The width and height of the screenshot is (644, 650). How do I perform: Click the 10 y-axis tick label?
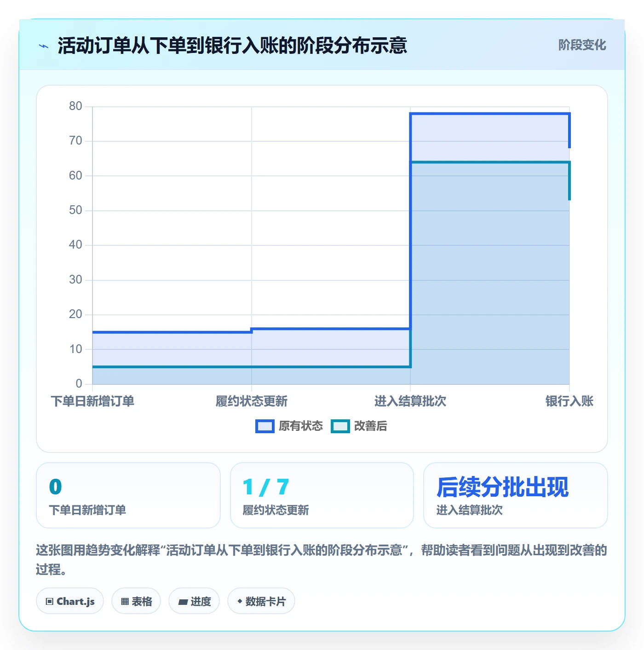75,349
